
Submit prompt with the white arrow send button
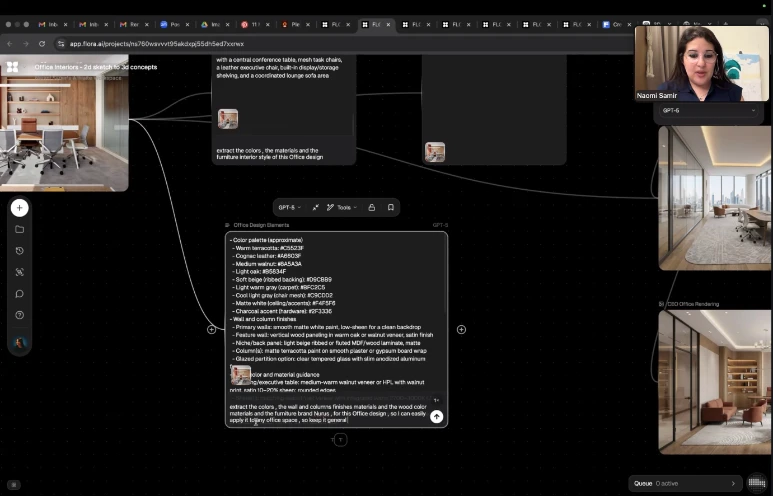[x=436, y=416]
